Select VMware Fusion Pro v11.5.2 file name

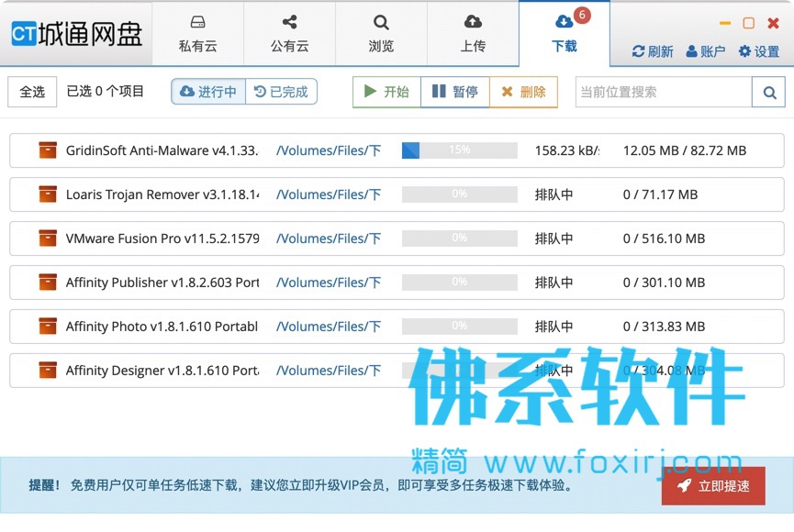coord(162,238)
